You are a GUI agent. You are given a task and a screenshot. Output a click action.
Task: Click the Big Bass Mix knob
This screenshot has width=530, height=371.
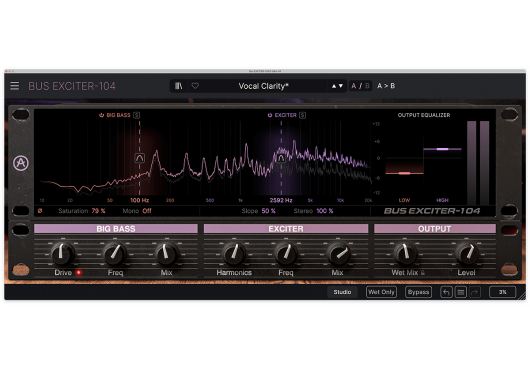[166, 254]
